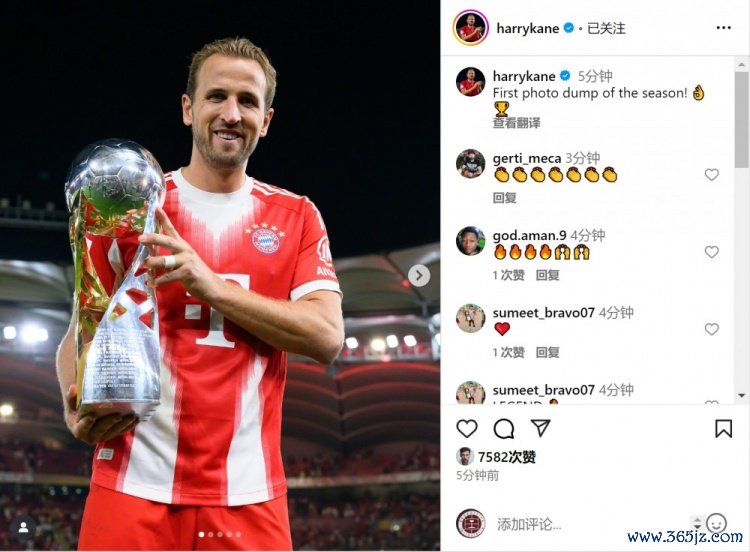Advance to next photo with arrow
The height and width of the screenshot is (552, 750).
click(419, 276)
